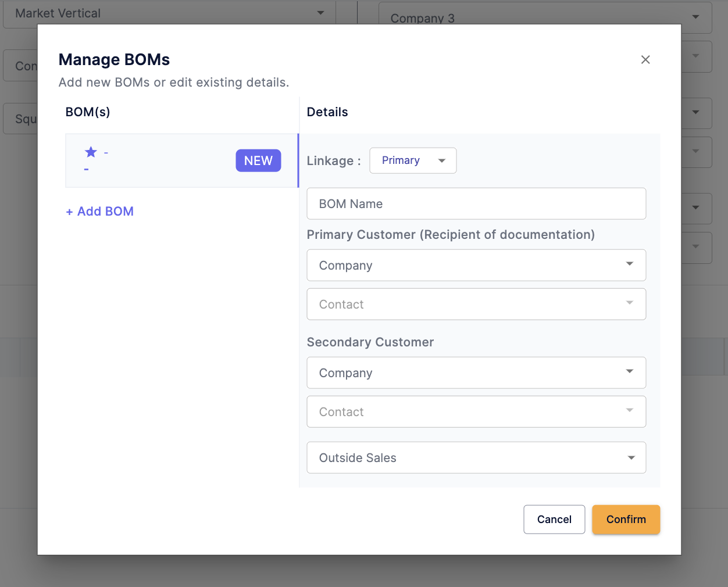Click the Outside Sales dropdown arrow

coord(631,457)
